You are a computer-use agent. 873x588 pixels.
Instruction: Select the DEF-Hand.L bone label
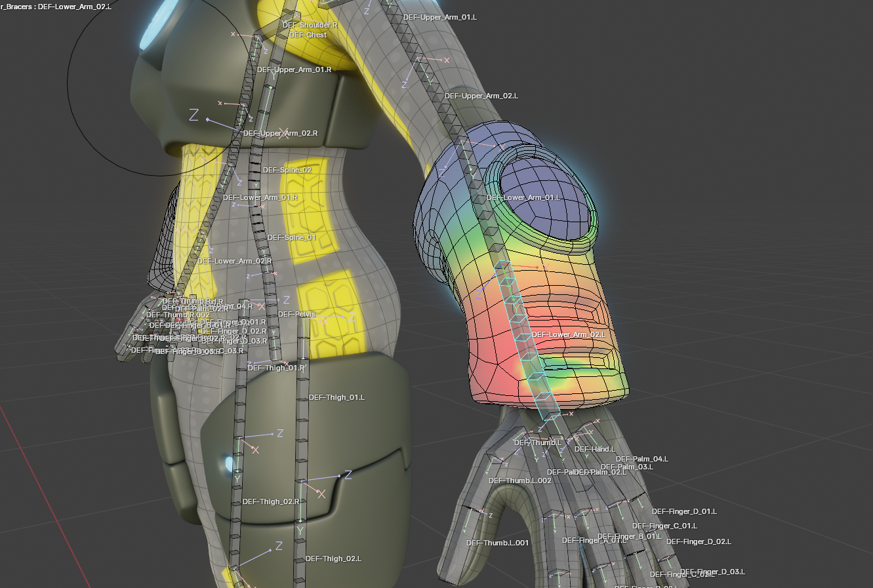pyautogui.click(x=595, y=449)
